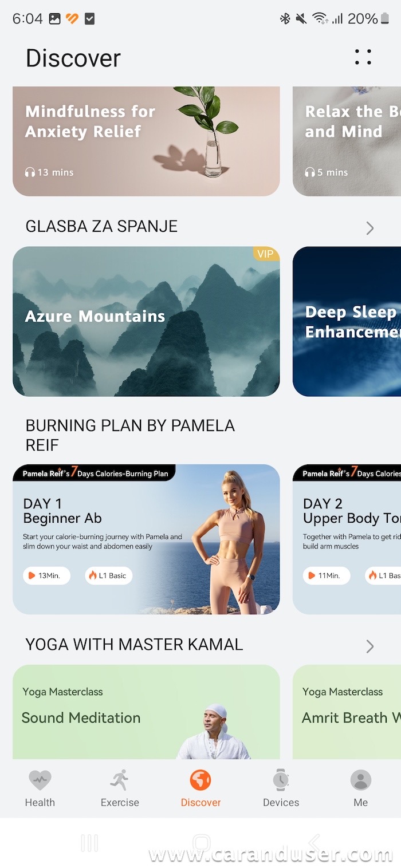The height and width of the screenshot is (868, 401).
Task: Open the Relax the Body and Mind card
Action: pos(347,141)
